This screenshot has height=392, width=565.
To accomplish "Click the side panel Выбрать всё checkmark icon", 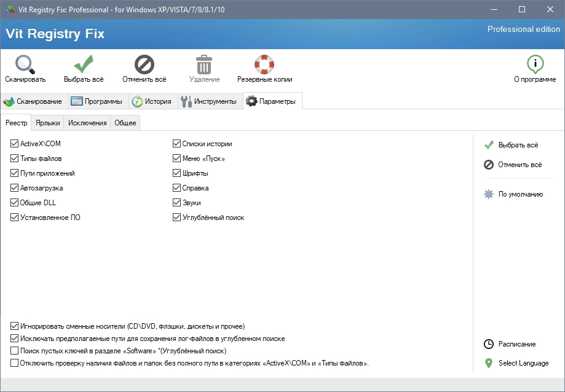I will pos(489,145).
